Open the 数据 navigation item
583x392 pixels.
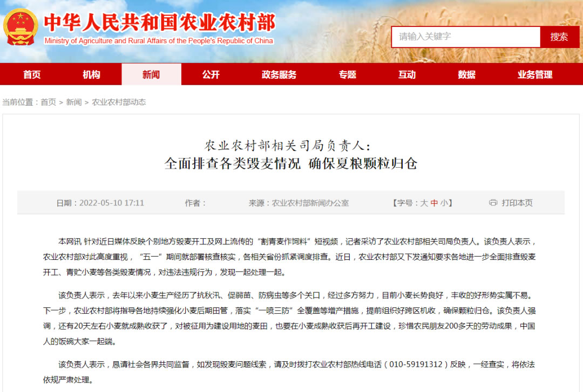(x=466, y=74)
